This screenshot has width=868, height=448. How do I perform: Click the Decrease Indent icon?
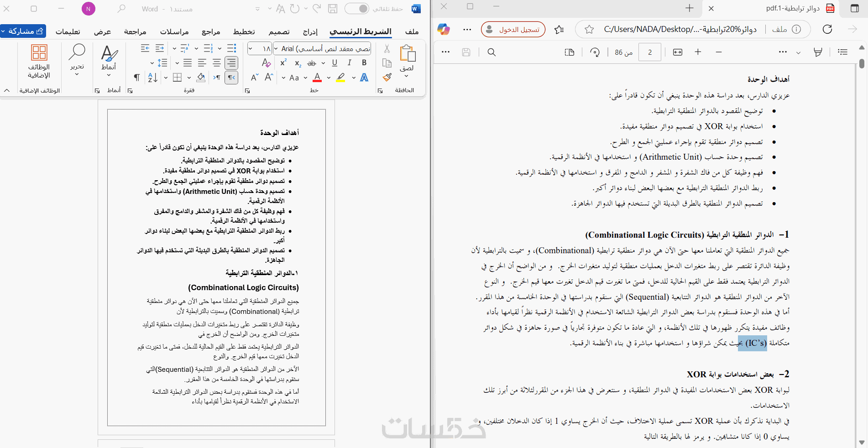click(160, 48)
